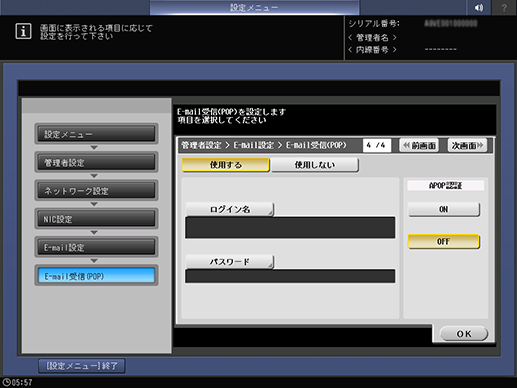Tap the speaker sound icon
This screenshot has height=388, width=517.
[479, 7]
